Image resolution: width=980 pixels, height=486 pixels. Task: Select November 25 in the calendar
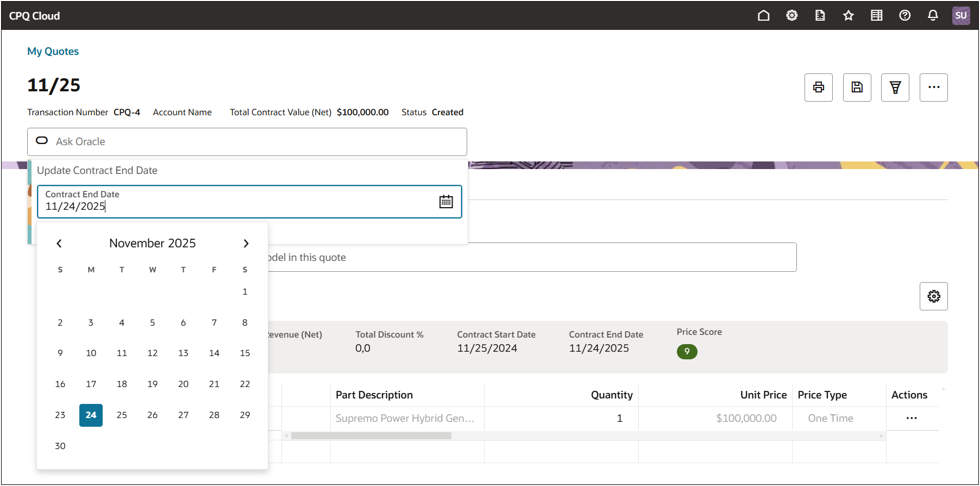pos(122,415)
